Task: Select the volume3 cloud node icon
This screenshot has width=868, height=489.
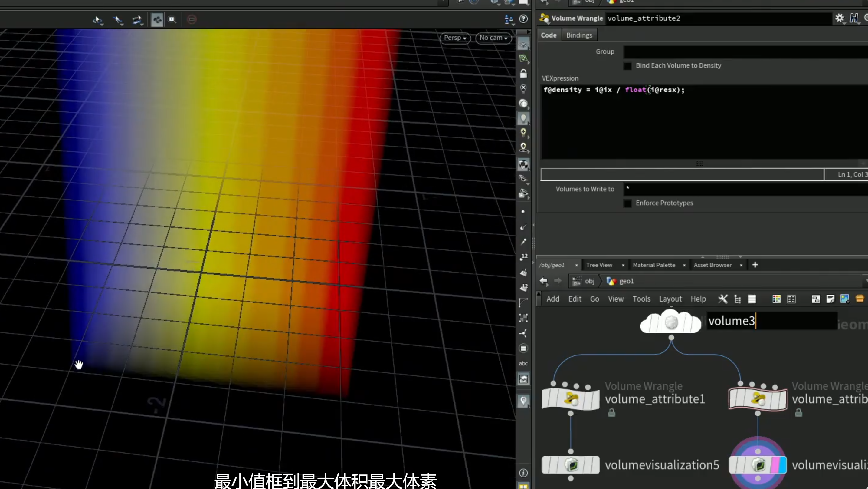Action: [x=670, y=322]
